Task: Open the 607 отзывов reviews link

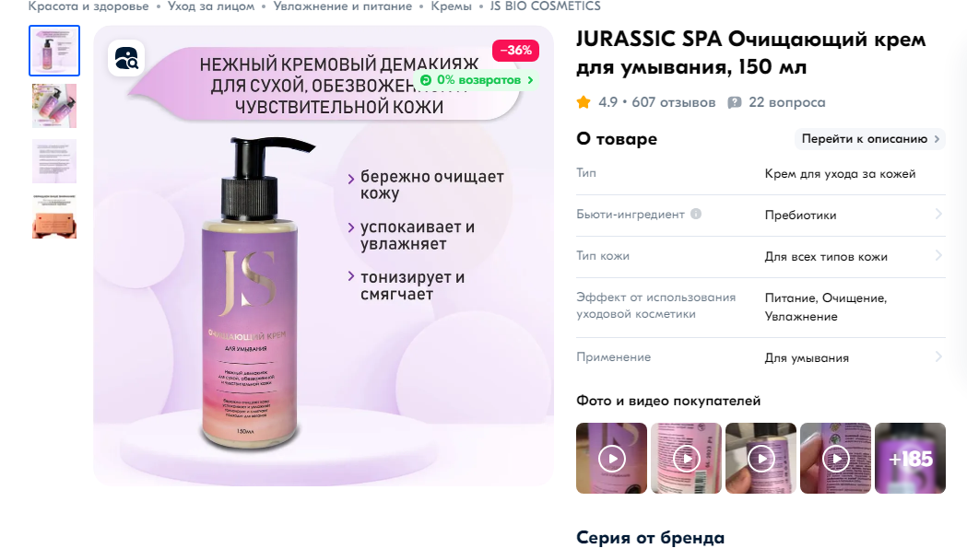Action: coord(674,102)
